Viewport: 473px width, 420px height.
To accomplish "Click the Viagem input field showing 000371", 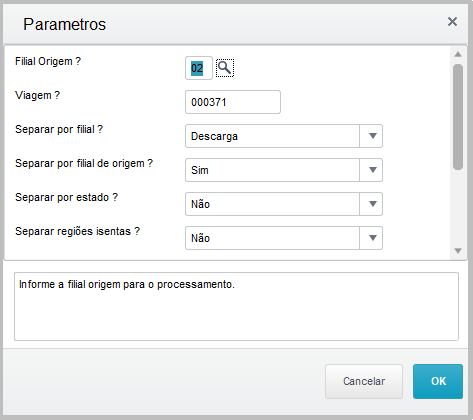I will tap(233, 102).
